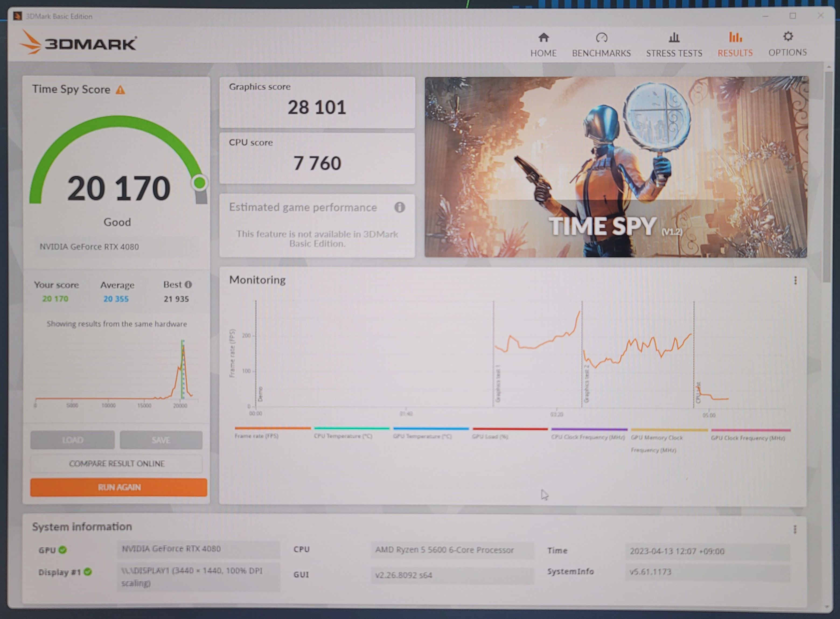The height and width of the screenshot is (619, 840).
Task: Open OPTIONS gear icon
Action: pyautogui.click(x=788, y=36)
